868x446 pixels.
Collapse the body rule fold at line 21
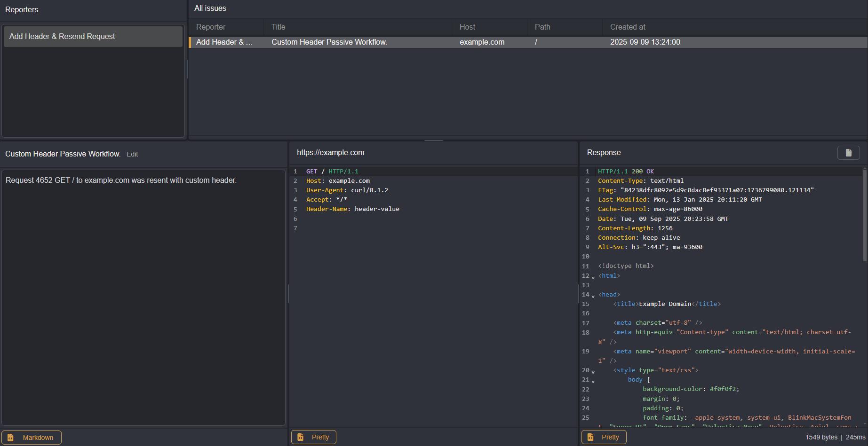click(x=593, y=381)
